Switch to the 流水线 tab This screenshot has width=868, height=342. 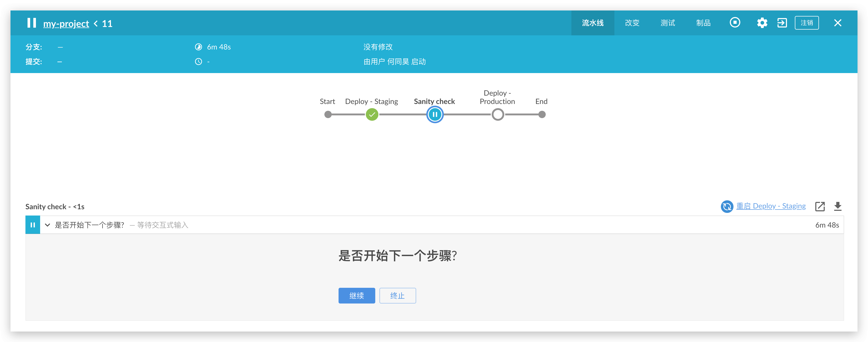592,23
